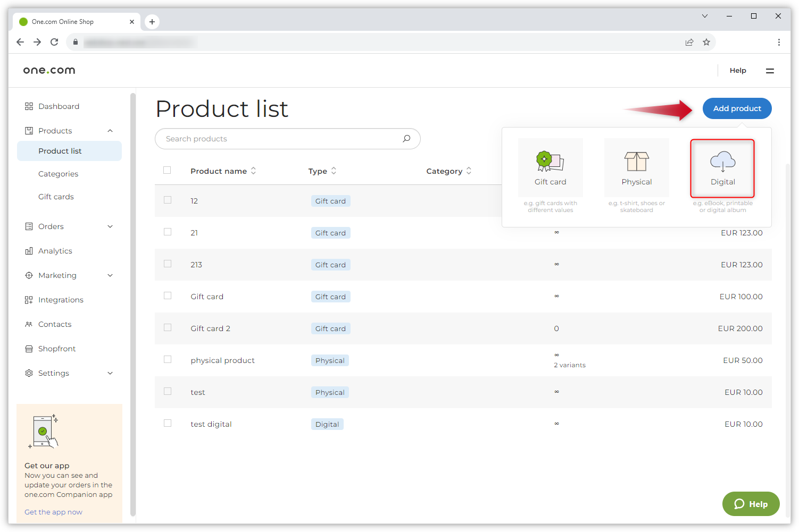This screenshot has width=799, height=532.
Task: Click the sidebar vertical scrollbar
Action: (x=133, y=303)
